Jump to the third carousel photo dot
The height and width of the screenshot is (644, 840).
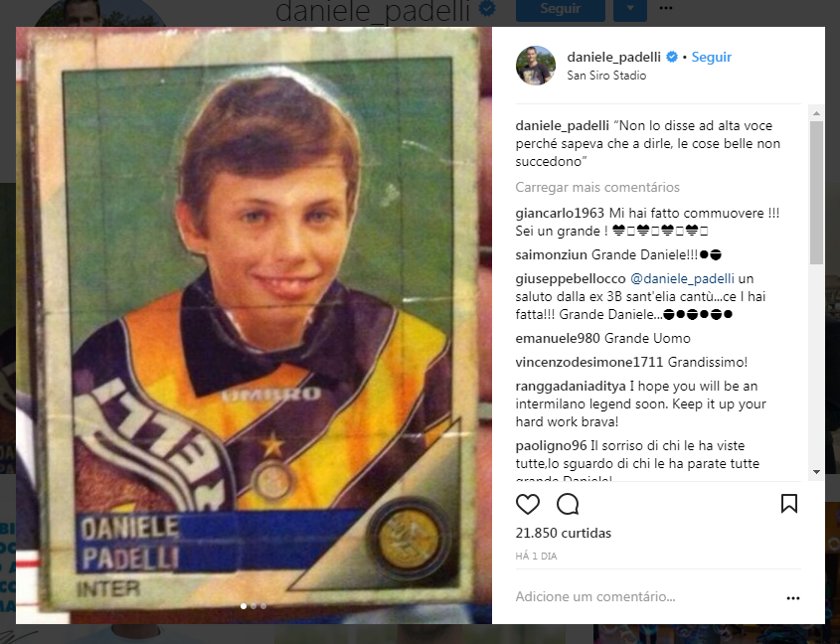(263, 606)
